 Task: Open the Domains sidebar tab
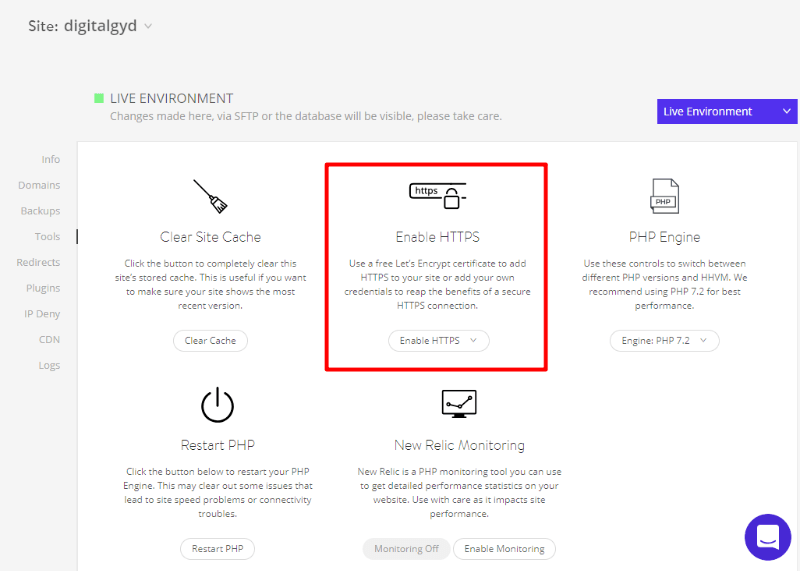click(x=39, y=185)
